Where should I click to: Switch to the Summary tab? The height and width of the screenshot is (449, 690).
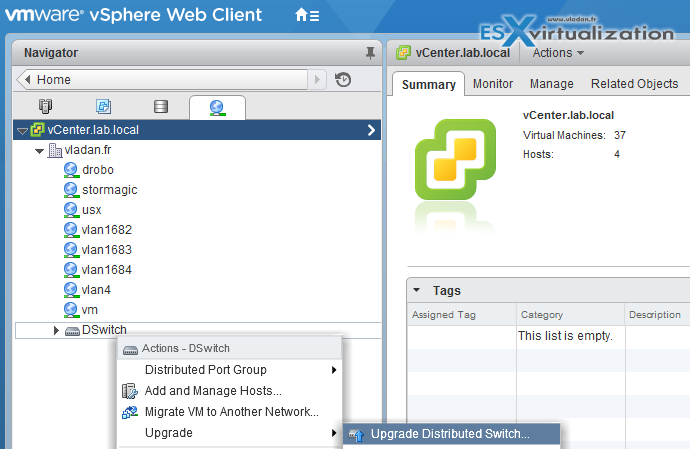[x=429, y=85]
